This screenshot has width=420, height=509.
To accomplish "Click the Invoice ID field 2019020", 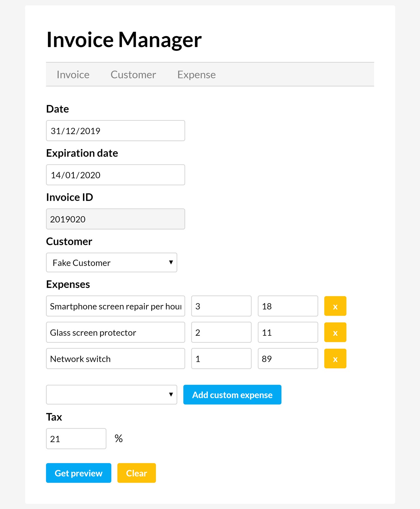I will pyautogui.click(x=115, y=219).
